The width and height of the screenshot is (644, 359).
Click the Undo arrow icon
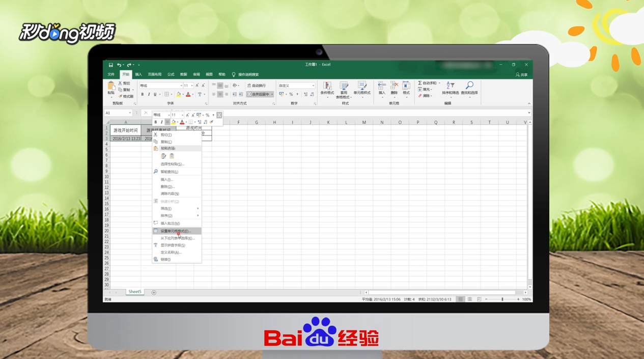tap(119, 65)
